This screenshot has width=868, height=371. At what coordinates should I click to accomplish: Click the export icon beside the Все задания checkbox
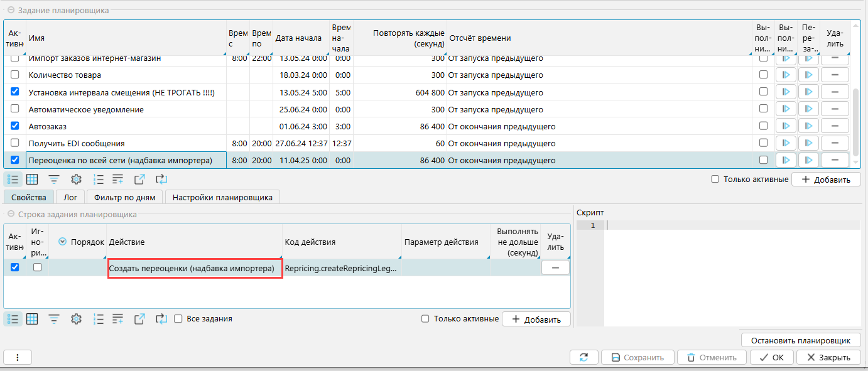139,319
